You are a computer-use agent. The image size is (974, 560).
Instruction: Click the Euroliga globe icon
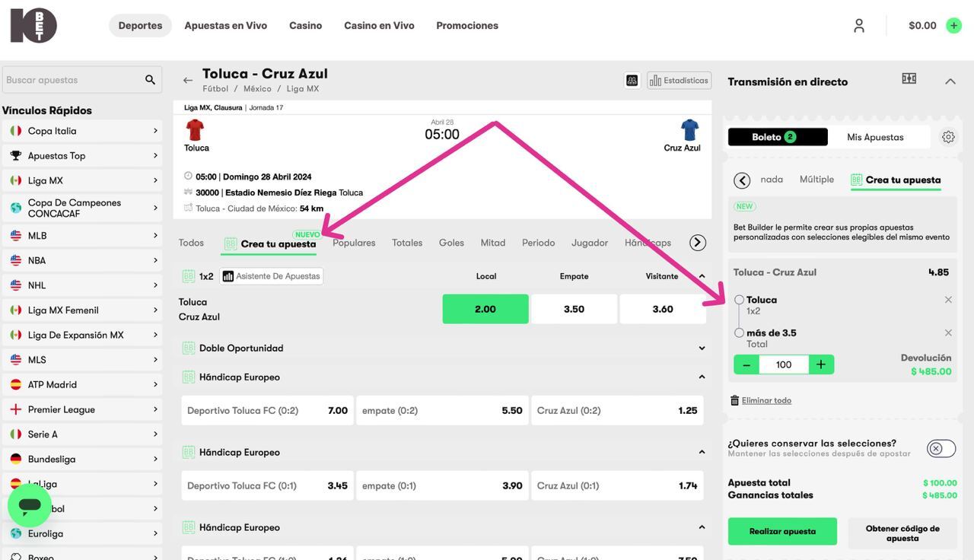pyautogui.click(x=15, y=533)
